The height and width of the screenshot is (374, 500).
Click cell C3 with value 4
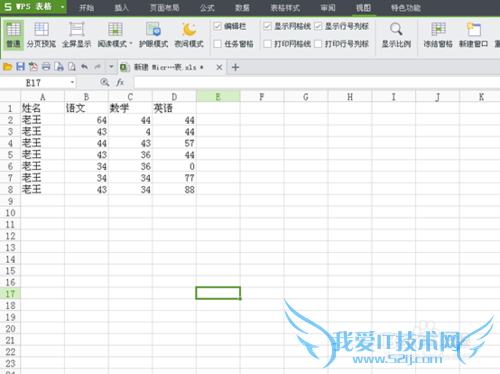click(x=130, y=132)
